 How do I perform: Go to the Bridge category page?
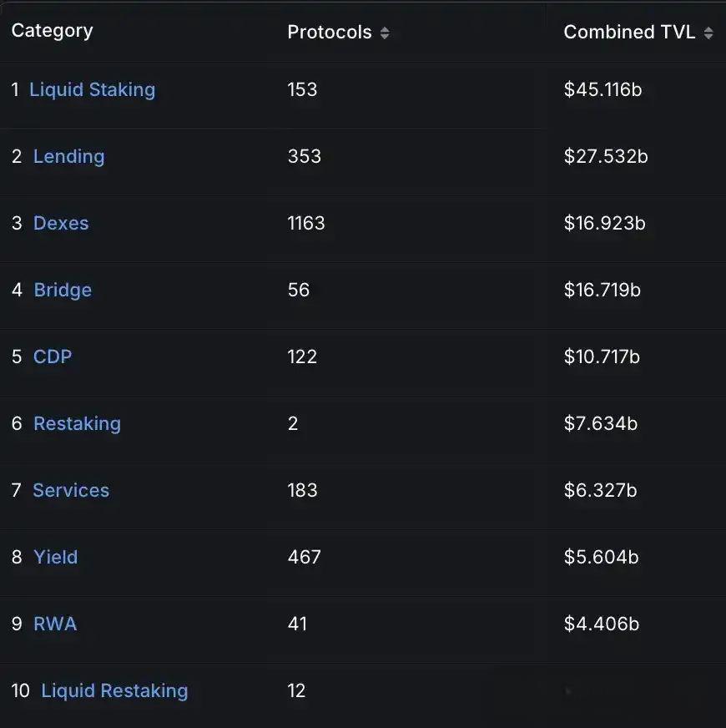(x=63, y=290)
